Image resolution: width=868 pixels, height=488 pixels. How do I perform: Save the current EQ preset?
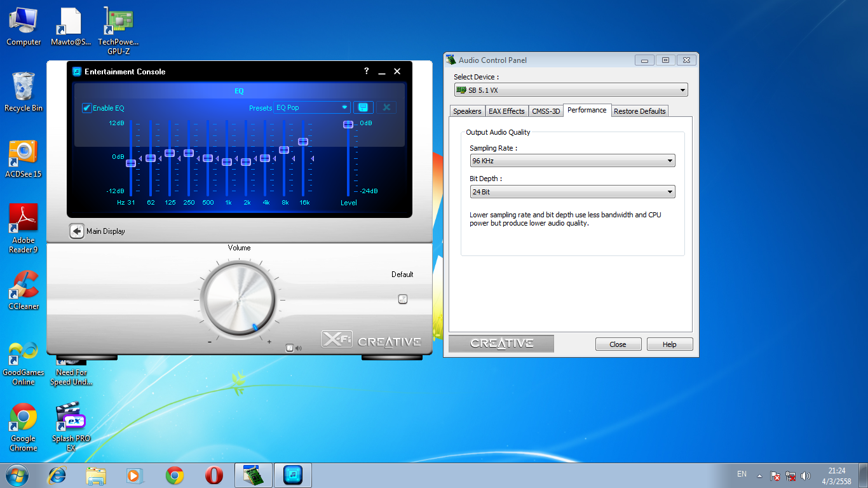coord(363,107)
